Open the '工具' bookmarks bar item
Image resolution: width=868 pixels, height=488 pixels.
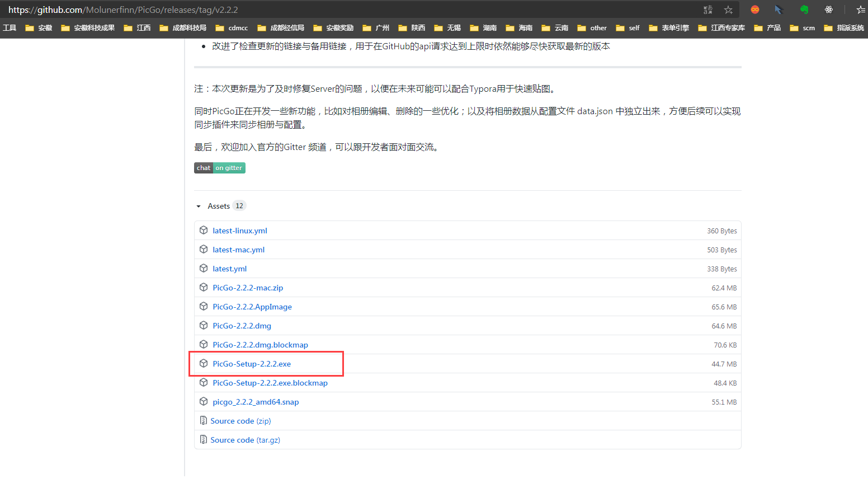(10, 28)
